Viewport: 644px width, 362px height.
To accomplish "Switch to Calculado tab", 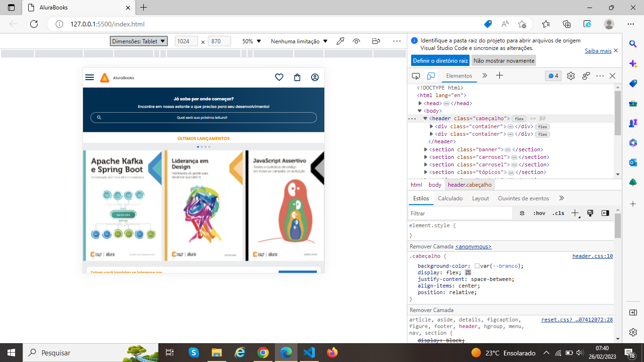I will 450,198.
